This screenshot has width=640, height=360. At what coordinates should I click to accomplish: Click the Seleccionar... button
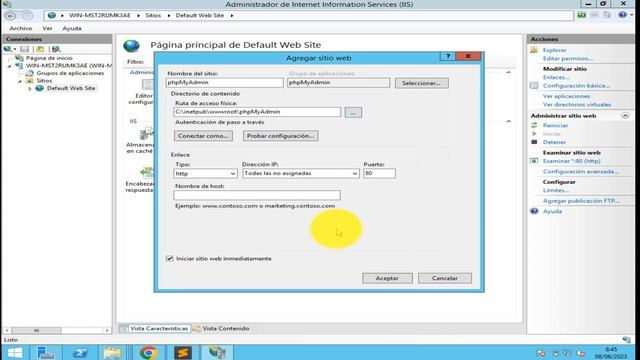421,83
